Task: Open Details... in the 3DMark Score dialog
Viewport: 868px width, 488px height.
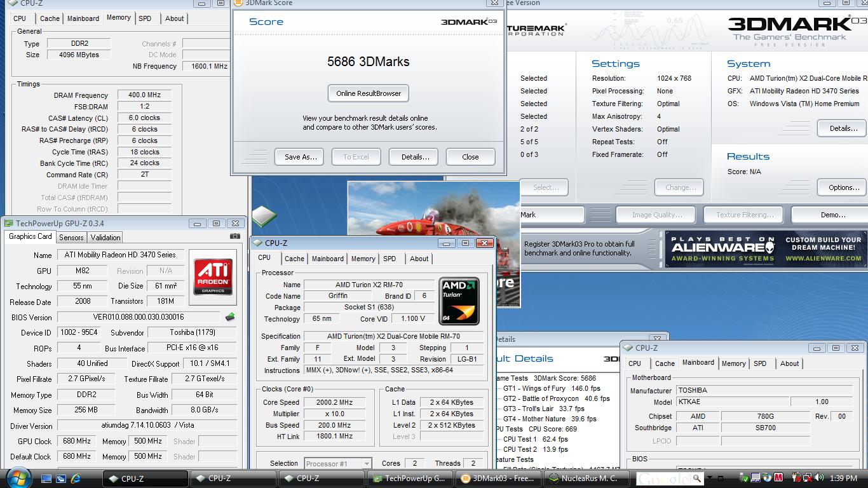Action: click(415, 157)
